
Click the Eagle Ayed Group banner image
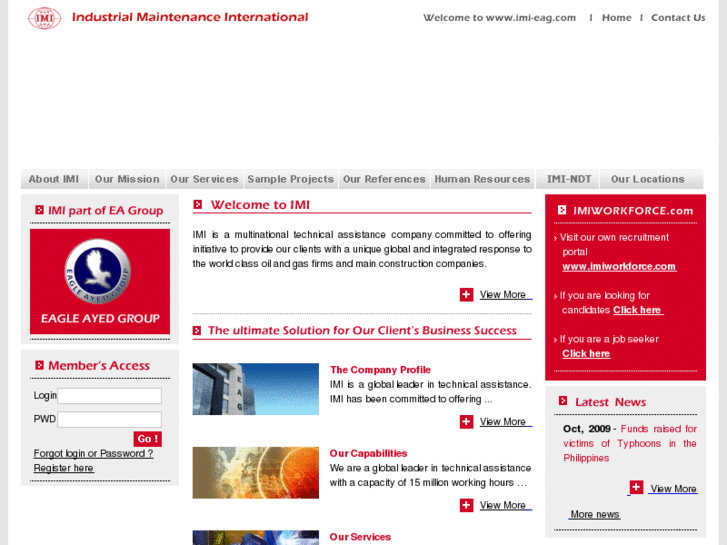(100, 282)
